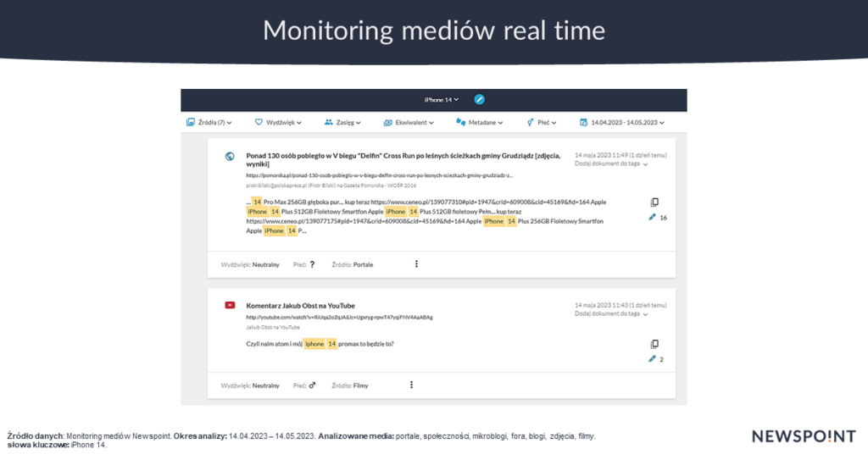Viewport: 868px width, 454px height.
Task: Click the YouTube icon of the Jakub Obst comment
Action: (230, 305)
